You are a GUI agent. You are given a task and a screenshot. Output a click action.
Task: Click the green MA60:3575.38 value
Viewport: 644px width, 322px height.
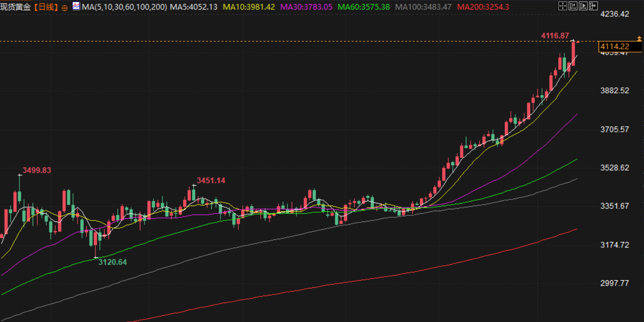(x=364, y=7)
